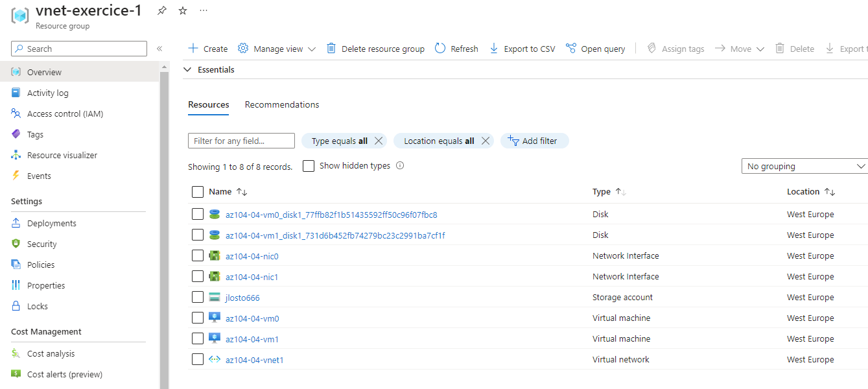Viewport: 868px width, 389px height.
Task: Collapse the sidebar with double chevron
Action: coord(159,49)
